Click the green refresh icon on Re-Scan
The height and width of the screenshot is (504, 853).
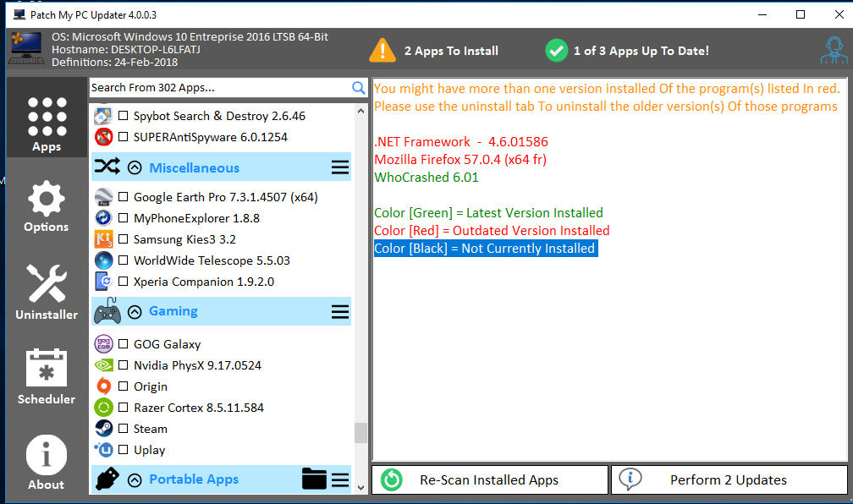392,479
